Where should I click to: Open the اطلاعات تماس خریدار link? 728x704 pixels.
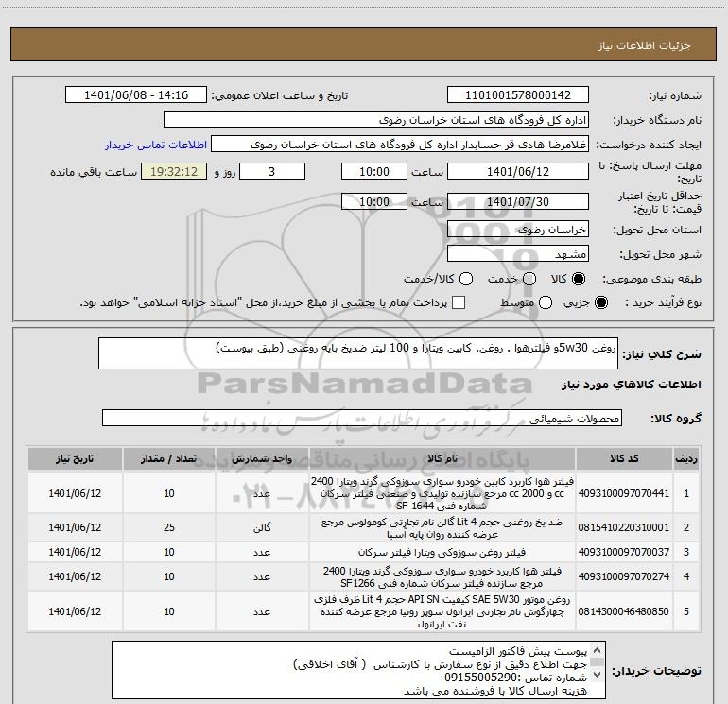(156, 145)
